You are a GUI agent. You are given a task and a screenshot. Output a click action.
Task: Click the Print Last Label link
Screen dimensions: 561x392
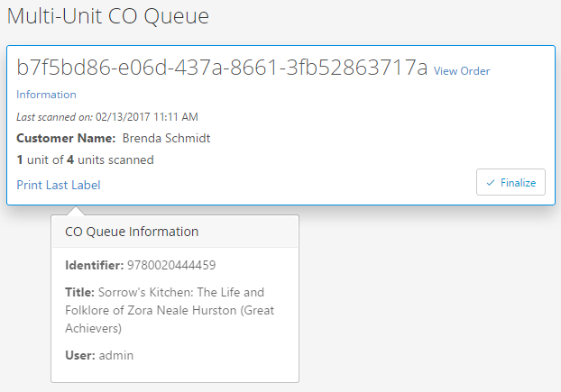point(59,185)
